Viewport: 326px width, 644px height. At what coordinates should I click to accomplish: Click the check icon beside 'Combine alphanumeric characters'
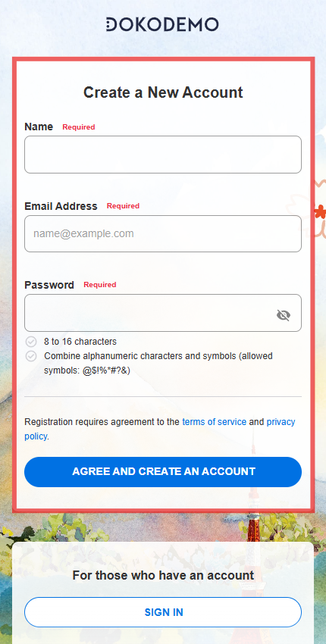31,356
